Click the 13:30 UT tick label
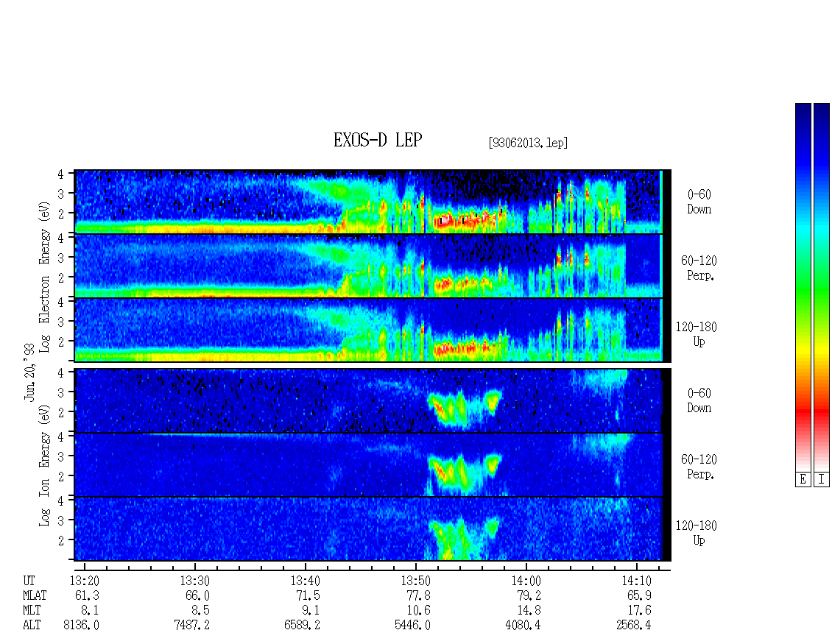The width and height of the screenshot is (832, 644). point(194,581)
